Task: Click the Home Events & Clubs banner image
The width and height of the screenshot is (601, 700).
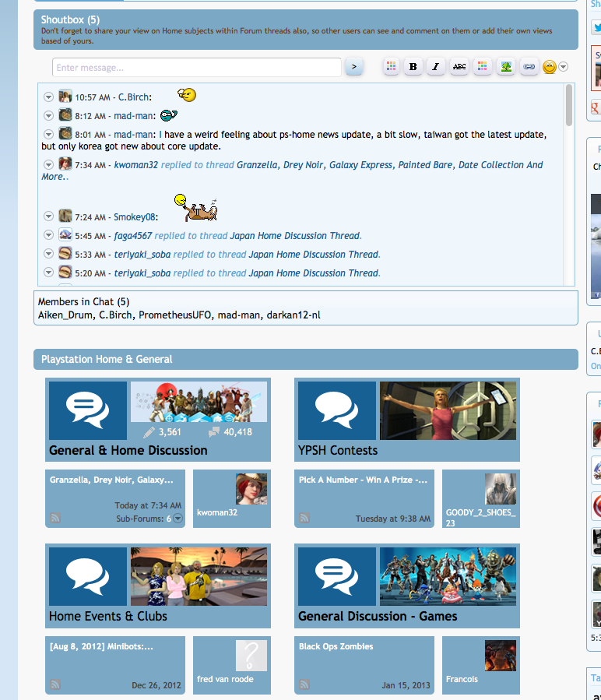Action: 199,576
